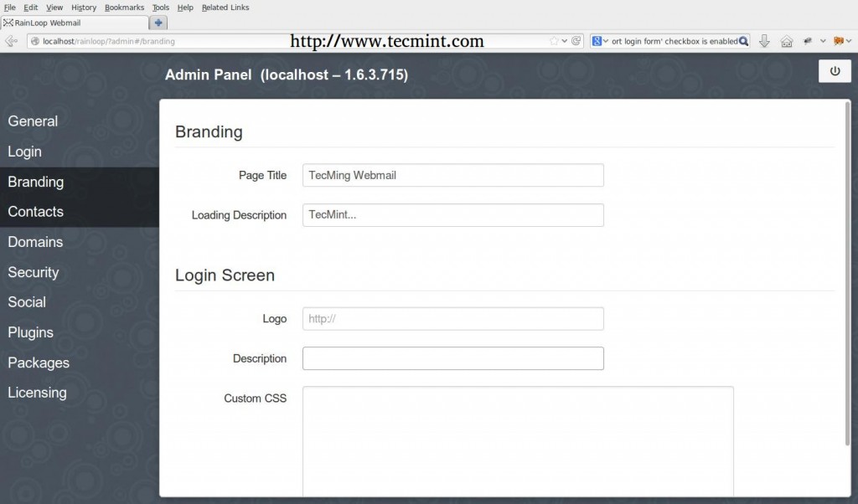The width and height of the screenshot is (858, 504).
Task: Click the forward navigation arrow
Action: (16, 40)
